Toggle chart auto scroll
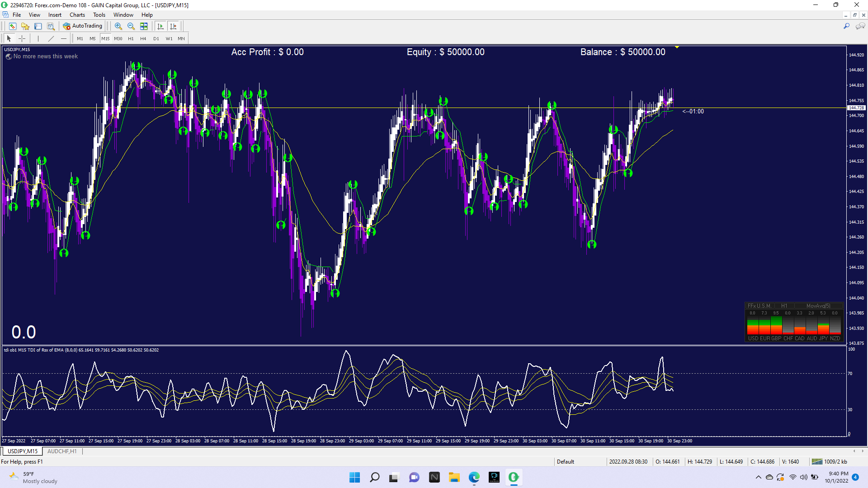868x488 pixels. 160,26
